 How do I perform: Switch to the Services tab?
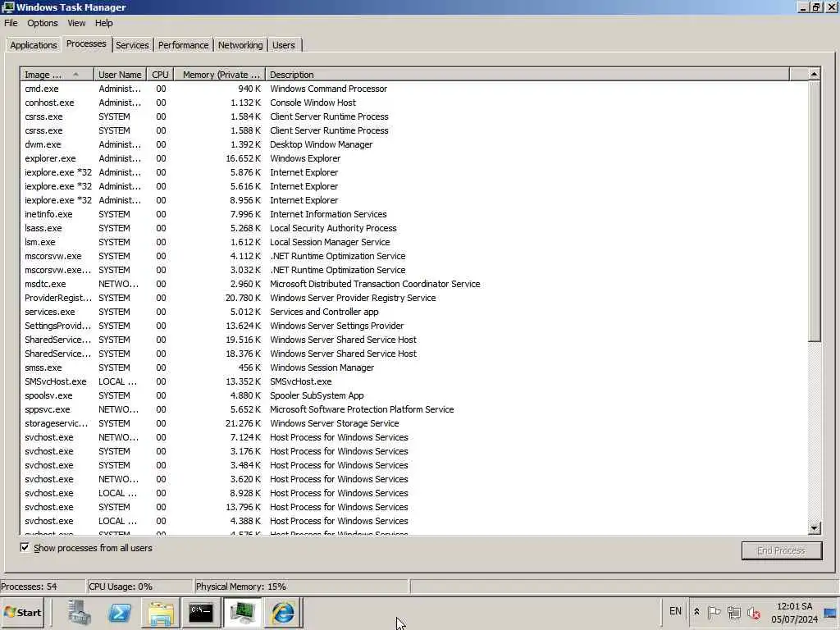pos(132,45)
